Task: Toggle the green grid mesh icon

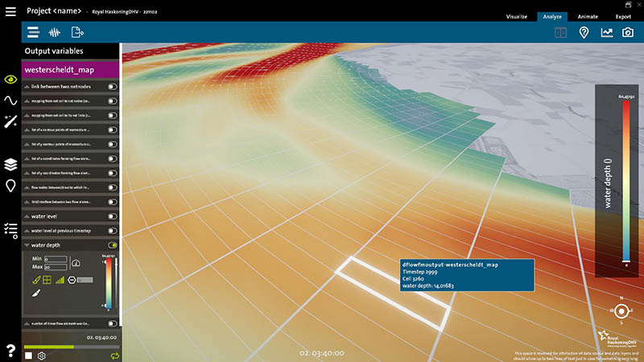Action: pos(47,280)
